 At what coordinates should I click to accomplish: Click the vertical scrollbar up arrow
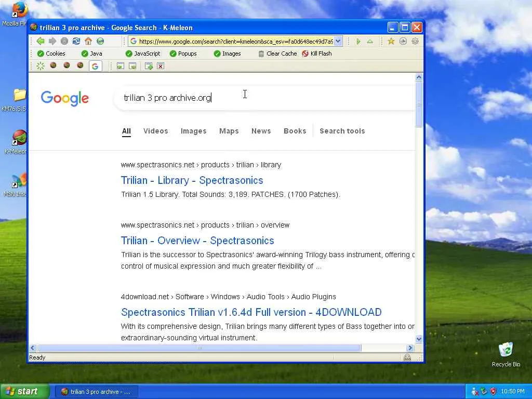pyautogui.click(x=419, y=77)
